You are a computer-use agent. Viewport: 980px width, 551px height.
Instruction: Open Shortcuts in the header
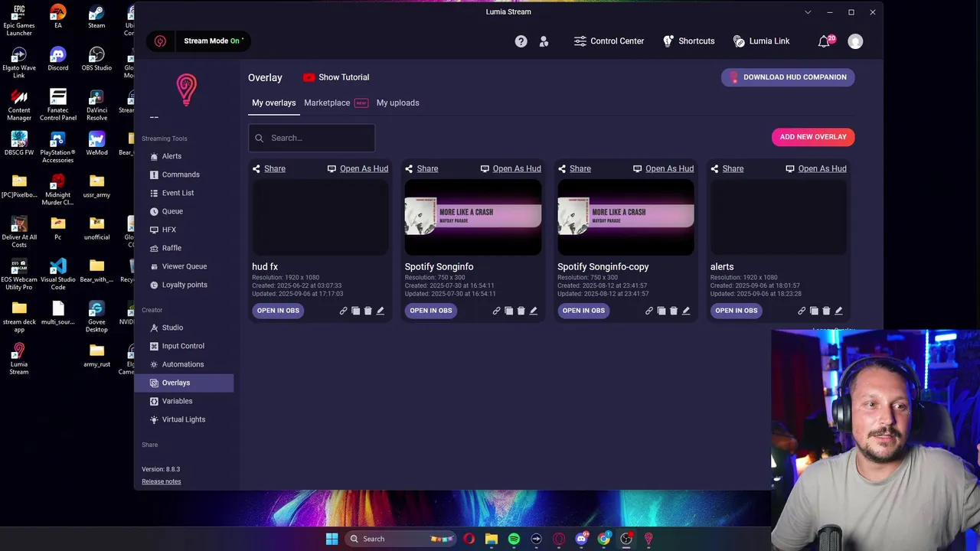(x=688, y=41)
